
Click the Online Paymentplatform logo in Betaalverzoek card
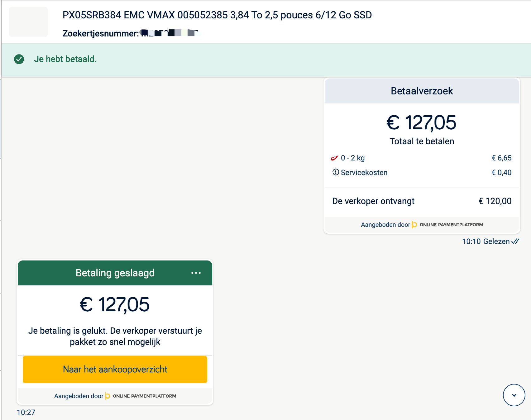(x=447, y=225)
